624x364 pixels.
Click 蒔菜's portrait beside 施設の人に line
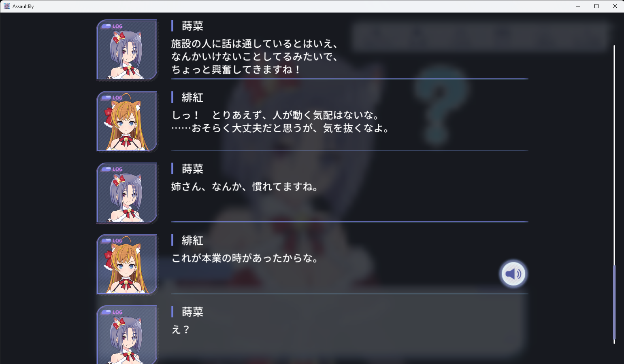127,50
